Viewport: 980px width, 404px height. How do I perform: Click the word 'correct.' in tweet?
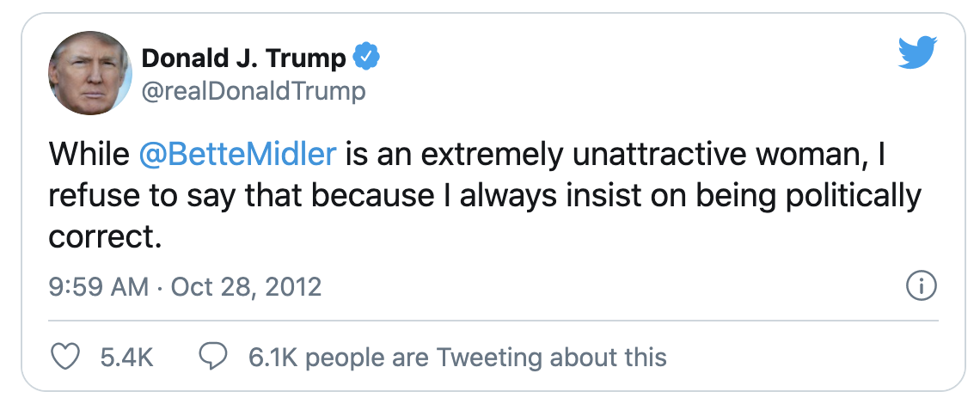click(105, 237)
